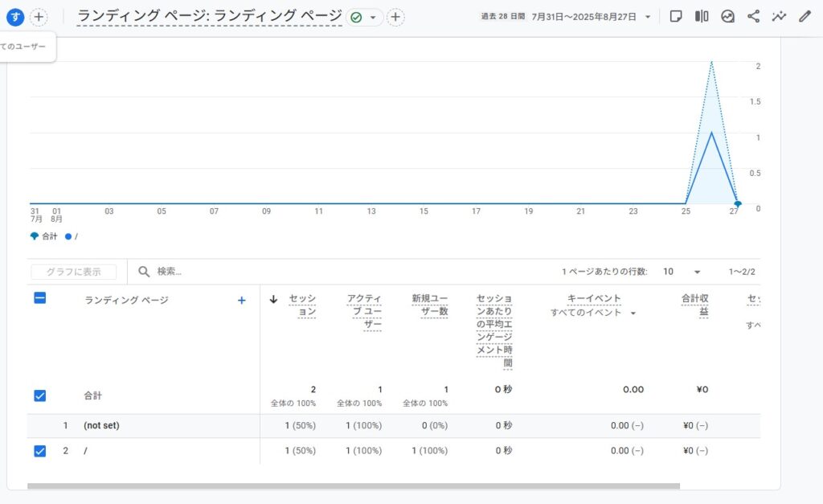Click the ランディング ページ dimension header
Image resolution: width=823 pixels, height=504 pixels.
coord(126,301)
